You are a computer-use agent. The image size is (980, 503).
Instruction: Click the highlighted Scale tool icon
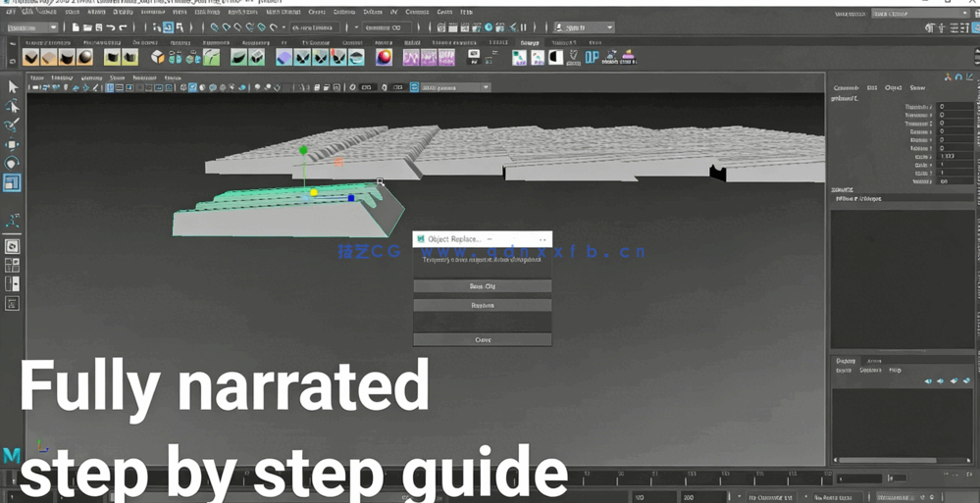click(12, 182)
